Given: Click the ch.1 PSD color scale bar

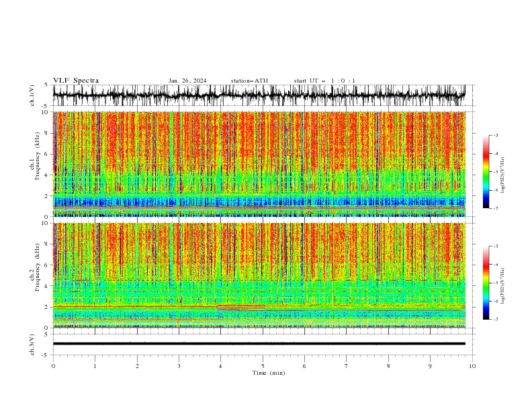Looking at the screenshot, I should [x=486, y=172].
